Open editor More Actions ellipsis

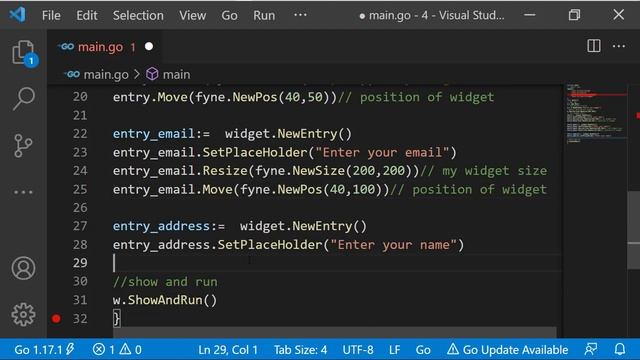click(x=619, y=46)
